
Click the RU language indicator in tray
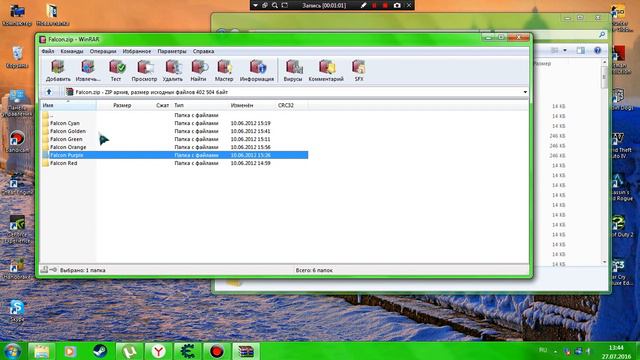click(x=542, y=350)
